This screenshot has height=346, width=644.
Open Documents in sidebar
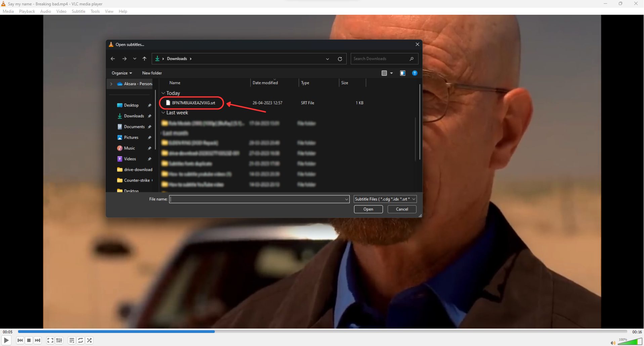[134, 127]
